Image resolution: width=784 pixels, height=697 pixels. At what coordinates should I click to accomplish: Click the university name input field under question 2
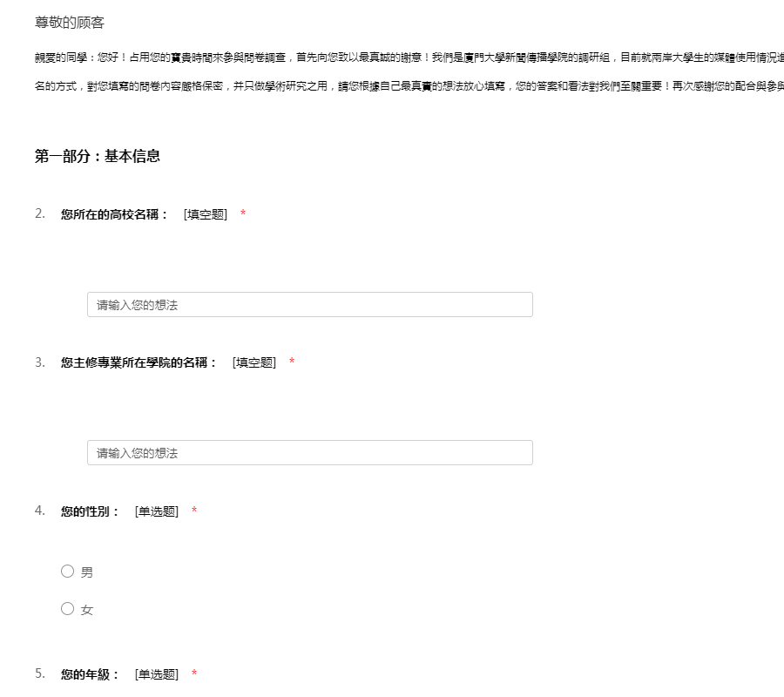(309, 305)
